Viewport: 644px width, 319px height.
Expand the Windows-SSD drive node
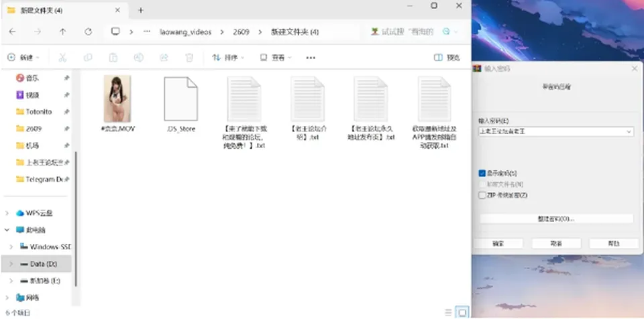[11, 247]
